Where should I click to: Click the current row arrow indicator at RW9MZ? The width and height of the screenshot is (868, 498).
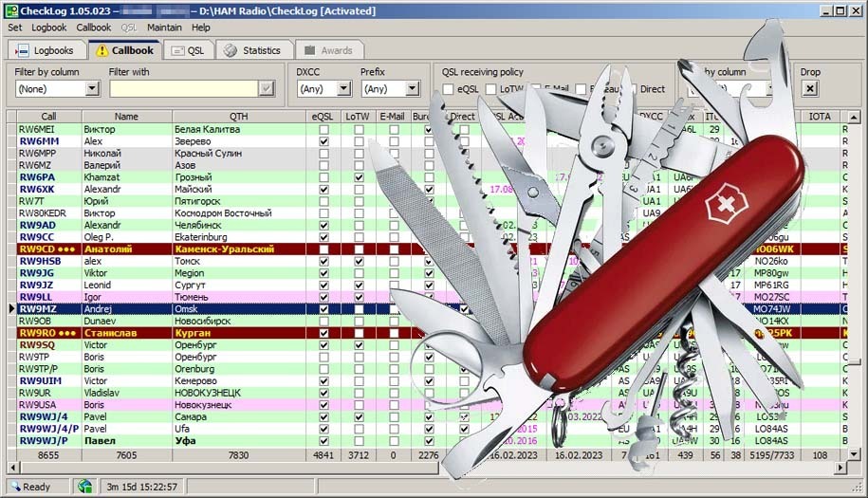click(x=11, y=309)
